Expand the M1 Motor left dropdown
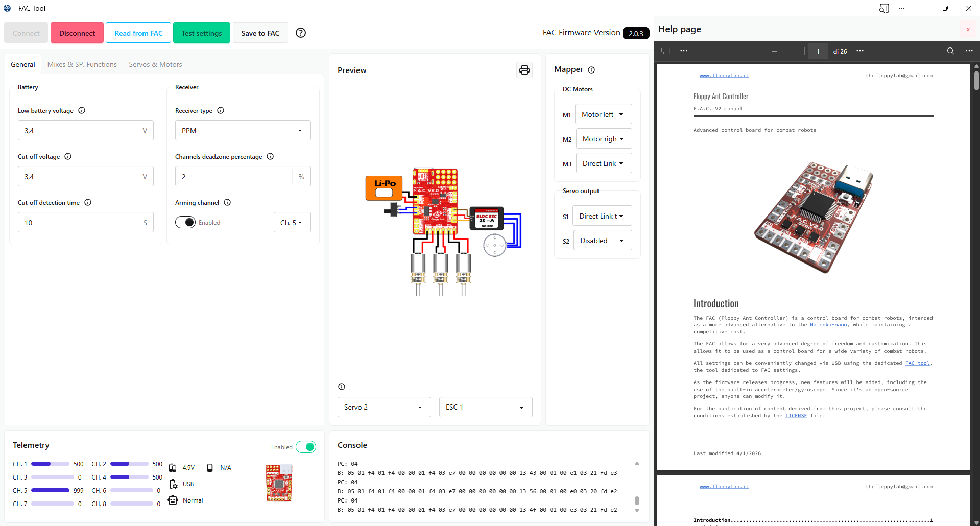 pos(603,114)
